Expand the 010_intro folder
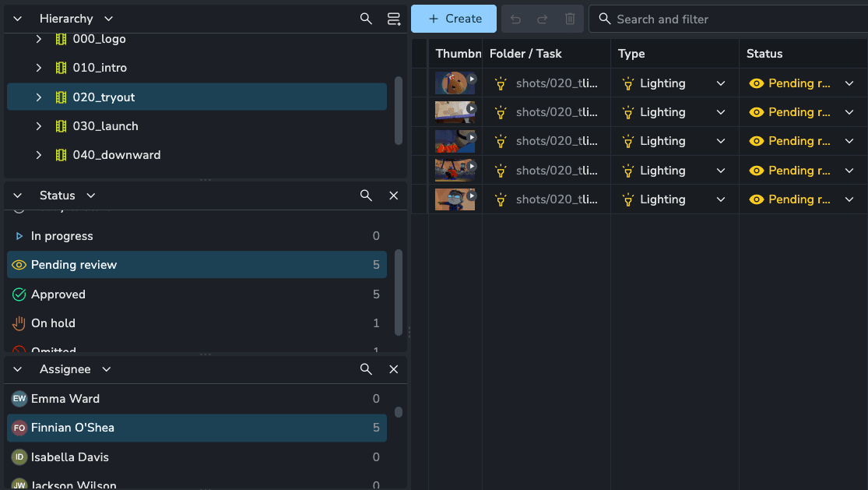The width and height of the screenshot is (868, 490). pos(39,68)
